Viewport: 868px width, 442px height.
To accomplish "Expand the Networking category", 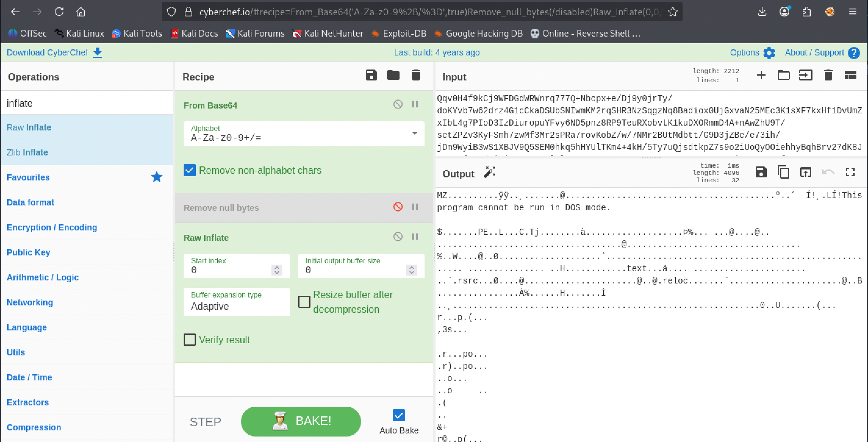I will pos(87,302).
